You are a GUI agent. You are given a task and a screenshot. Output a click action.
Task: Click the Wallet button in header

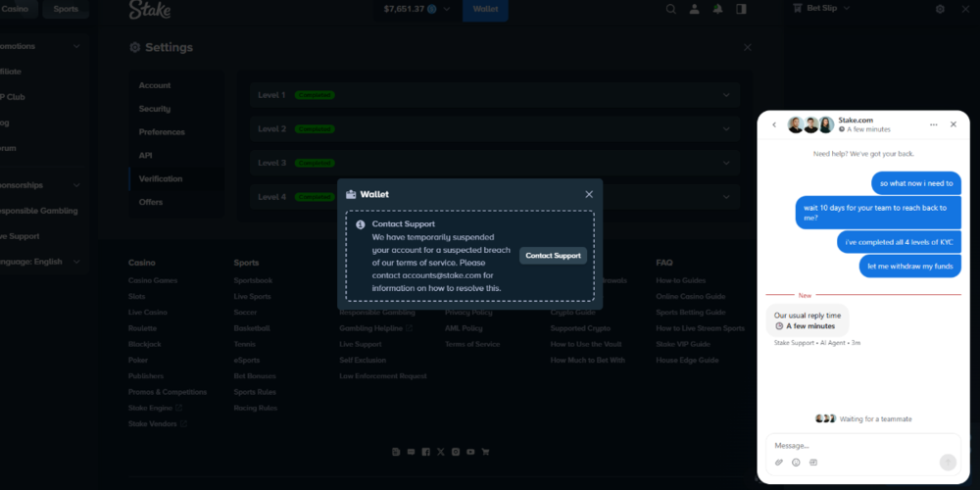(x=484, y=9)
